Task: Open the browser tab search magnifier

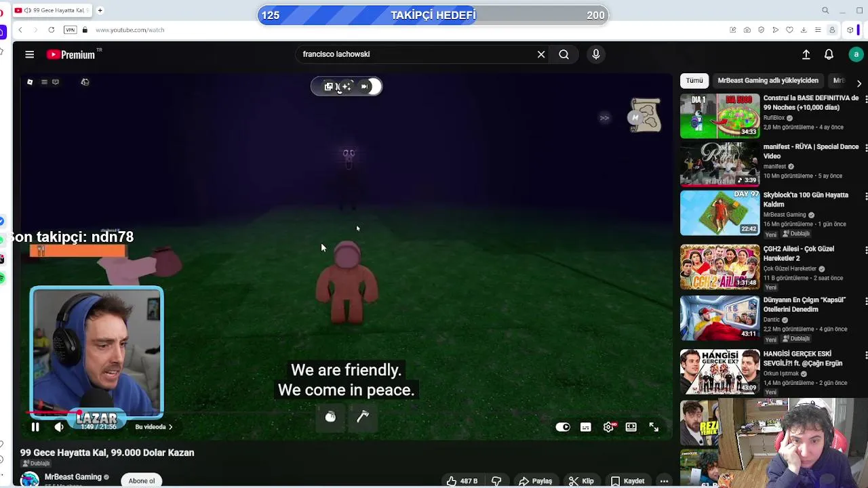Action: pyautogui.click(x=825, y=10)
